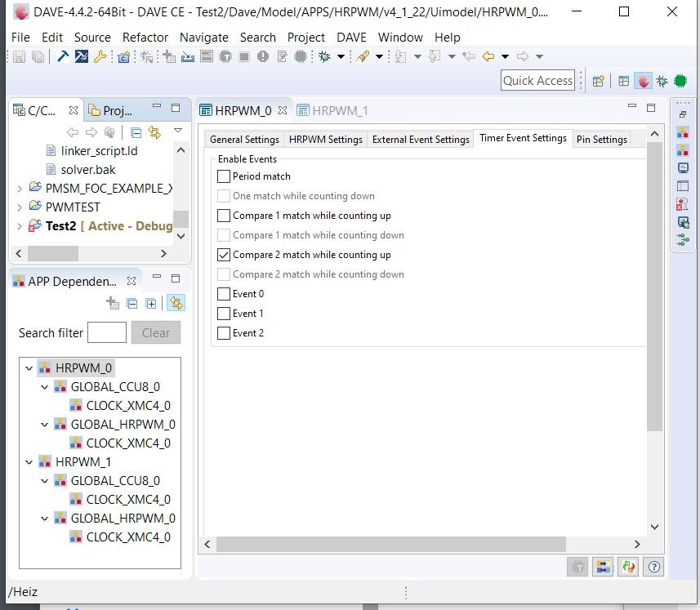Collapse the HRPWM_0 tree node
This screenshot has height=610, width=700.
[29, 368]
